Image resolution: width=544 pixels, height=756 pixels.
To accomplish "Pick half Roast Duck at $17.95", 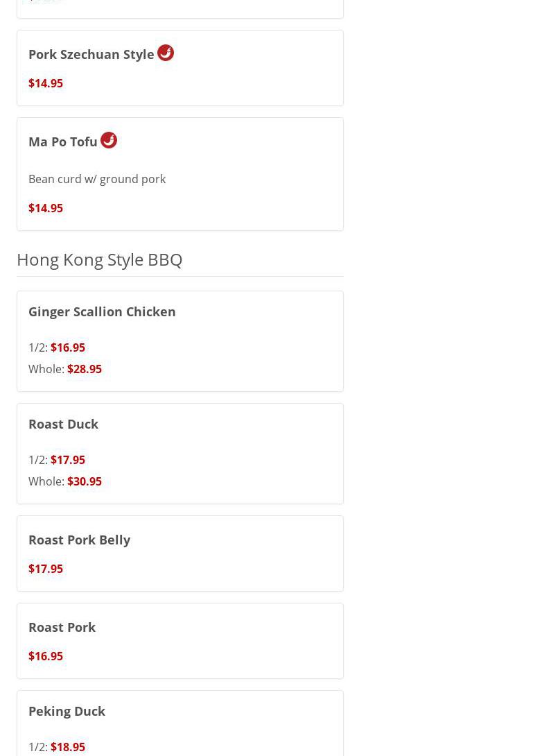I will [x=68, y=460].
